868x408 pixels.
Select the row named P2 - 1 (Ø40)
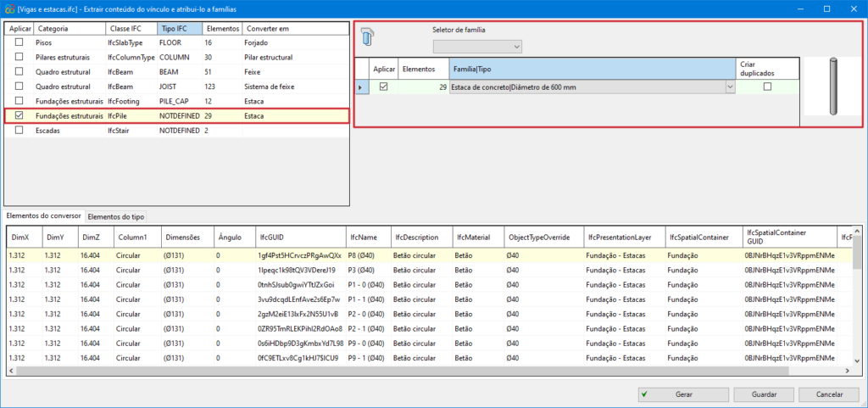click(429, 328)
